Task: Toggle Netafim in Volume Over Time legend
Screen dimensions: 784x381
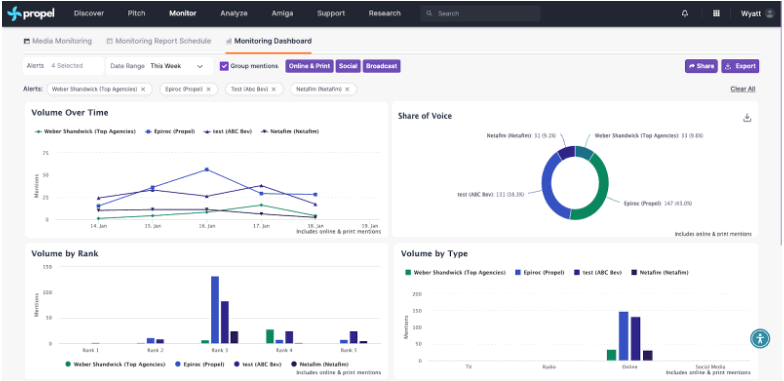Action: click(290, 132)
